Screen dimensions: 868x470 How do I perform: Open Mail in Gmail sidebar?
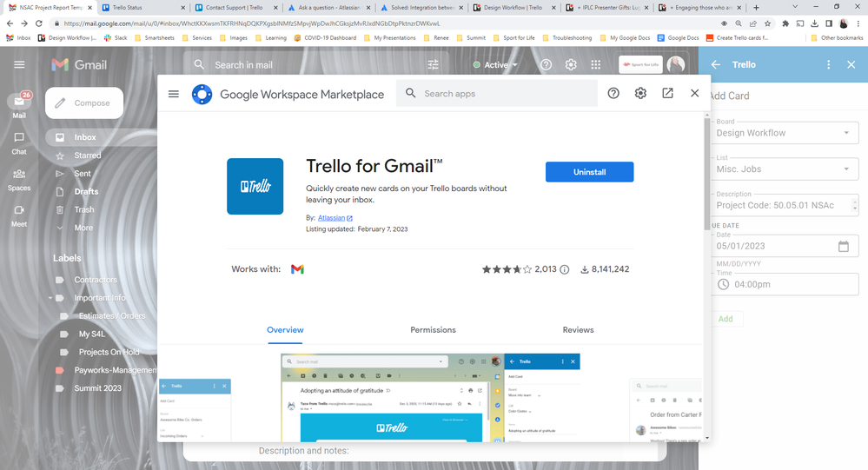19,106
